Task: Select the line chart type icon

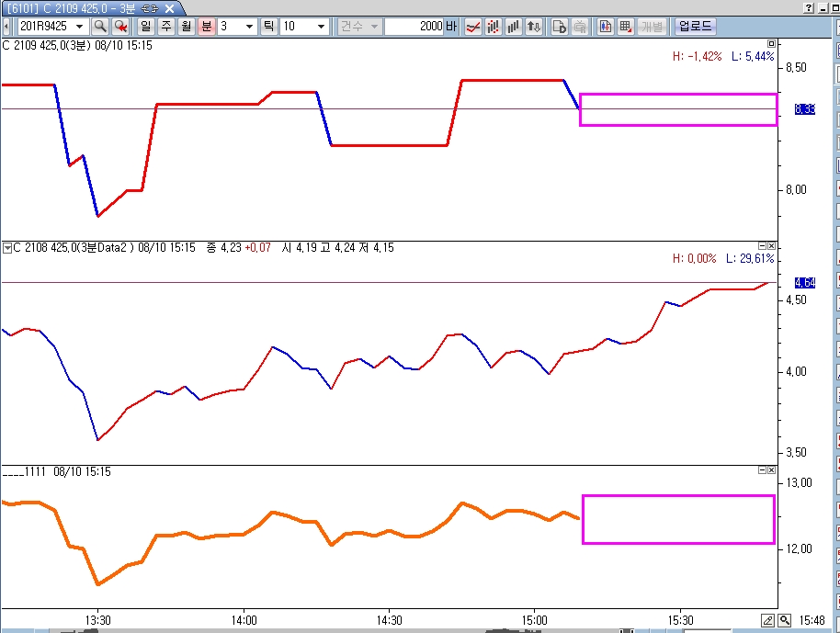Action: (474, 27)
